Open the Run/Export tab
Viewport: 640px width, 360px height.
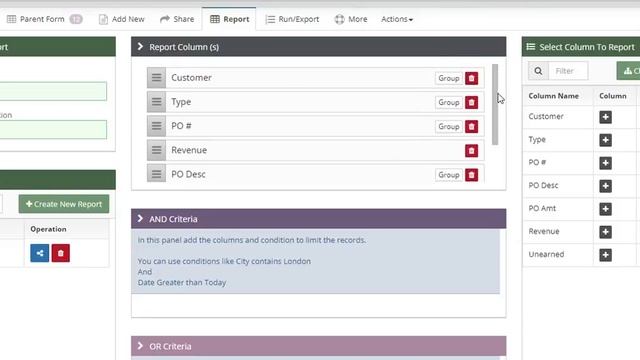pyautogui.click(x=292, y=19)
